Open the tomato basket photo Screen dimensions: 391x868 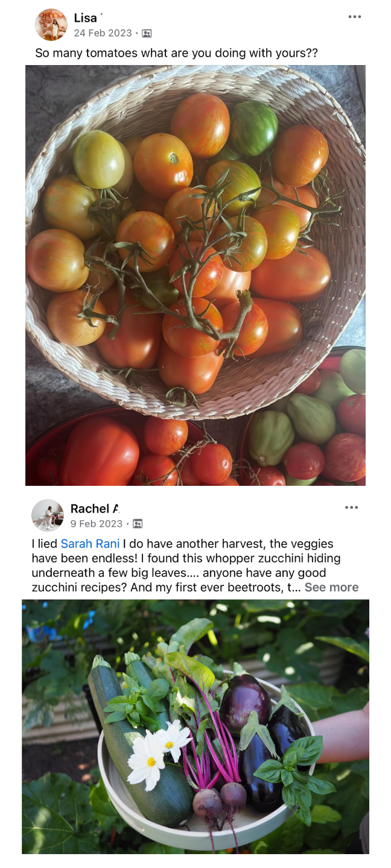[195, 275]
